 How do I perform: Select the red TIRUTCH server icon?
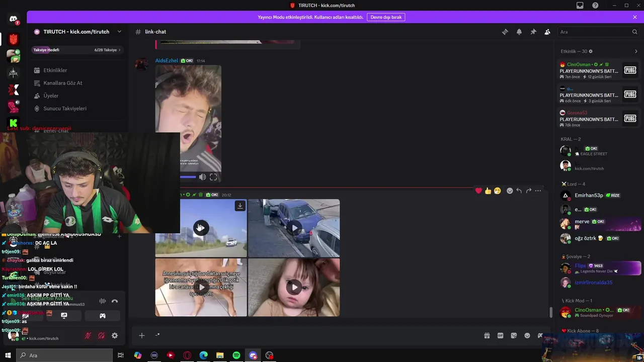[x=14, y=39]
